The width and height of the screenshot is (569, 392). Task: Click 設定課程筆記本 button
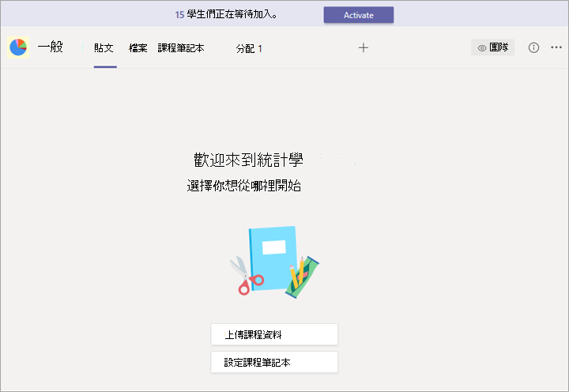pyautogui.click(x=274, y=362)
